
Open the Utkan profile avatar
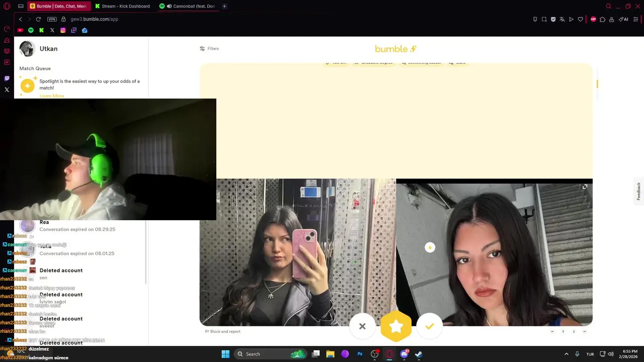click(27, 49)
